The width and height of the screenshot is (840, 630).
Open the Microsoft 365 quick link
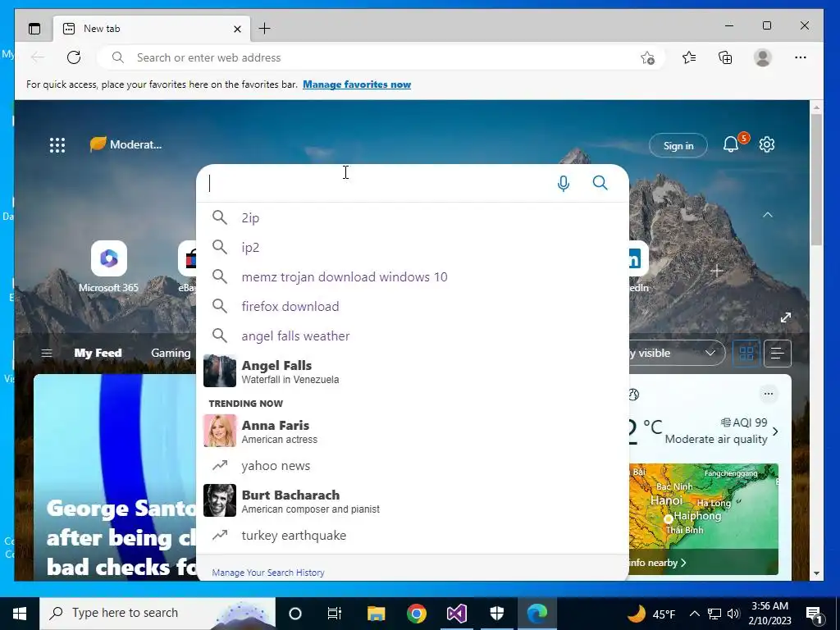pos(109,267)
